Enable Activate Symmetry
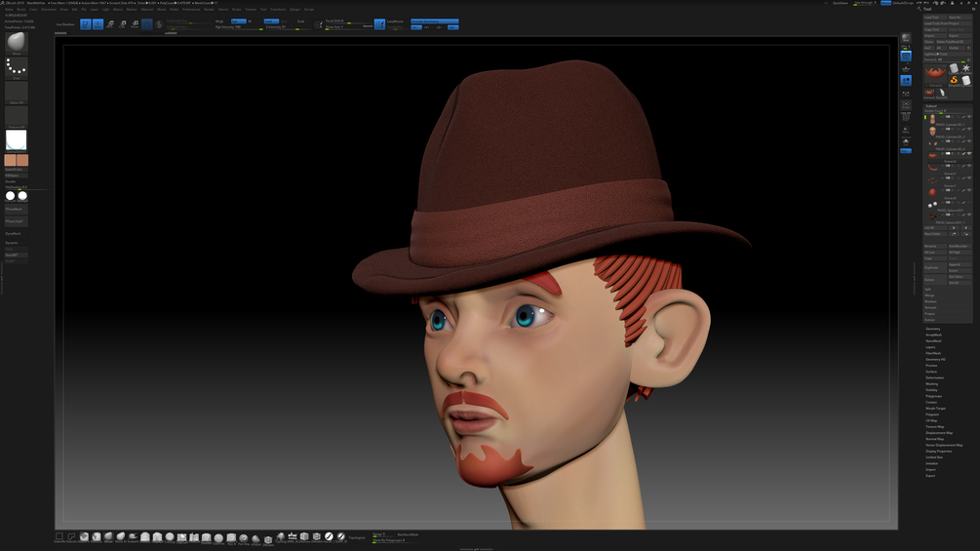980x551 pixels. 434,21
